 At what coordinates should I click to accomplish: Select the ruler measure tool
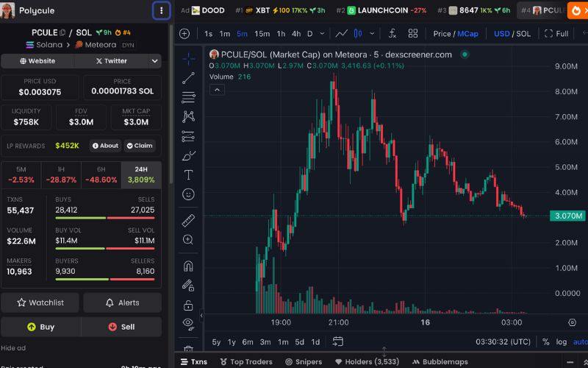pyautogui.click(x=188, y=220)
